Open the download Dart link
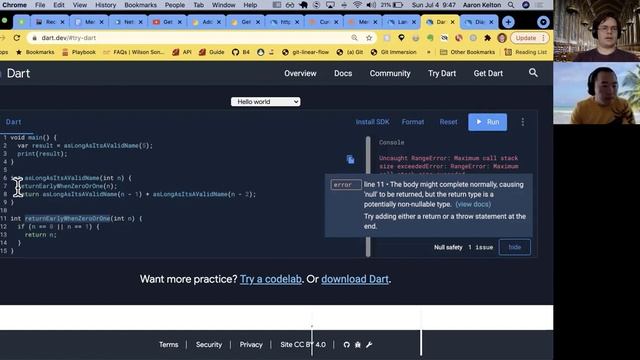 (355, 279)
